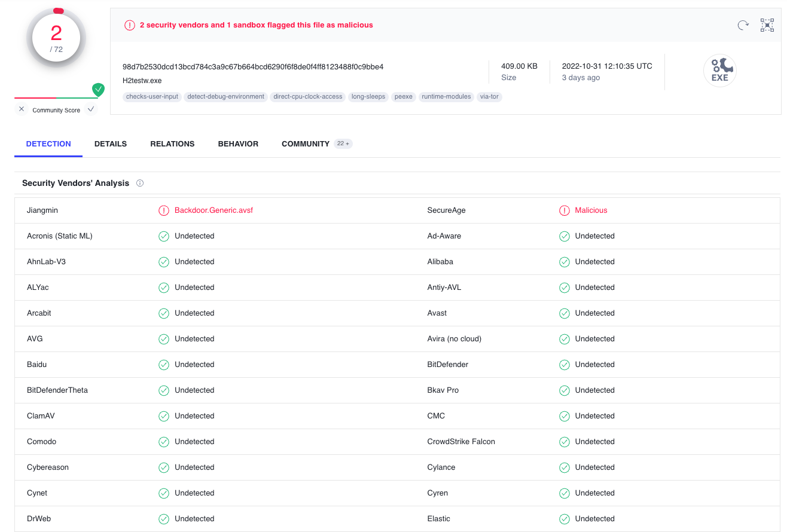787x532 pixels.
Task: Click the Comodo vendor name
Action: coord(41,442)
